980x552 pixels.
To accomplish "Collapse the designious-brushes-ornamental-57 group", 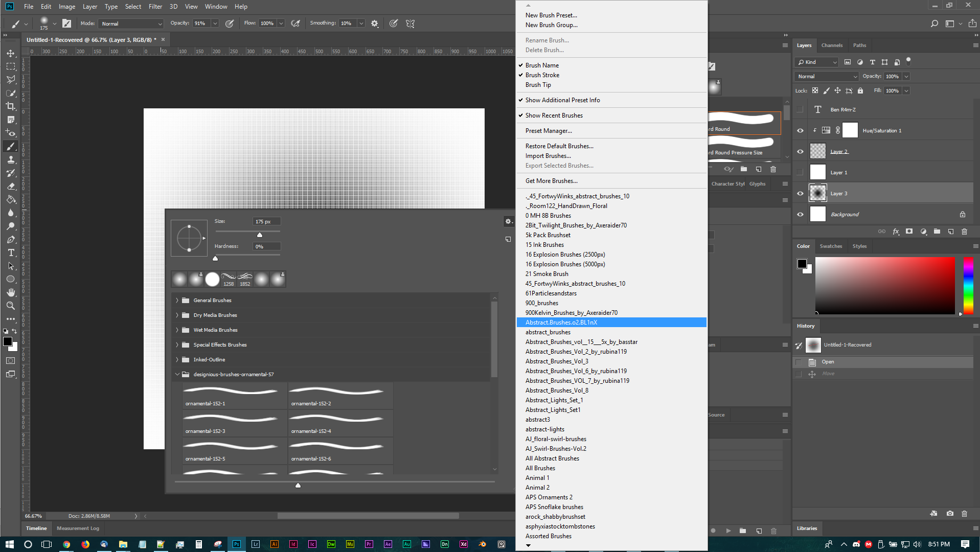I will [x=177, y=374].
